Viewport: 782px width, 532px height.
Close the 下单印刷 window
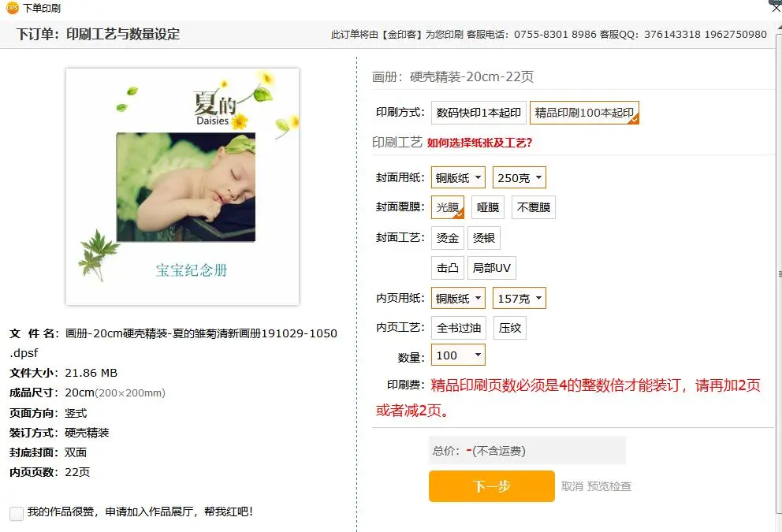coord(776,8)
